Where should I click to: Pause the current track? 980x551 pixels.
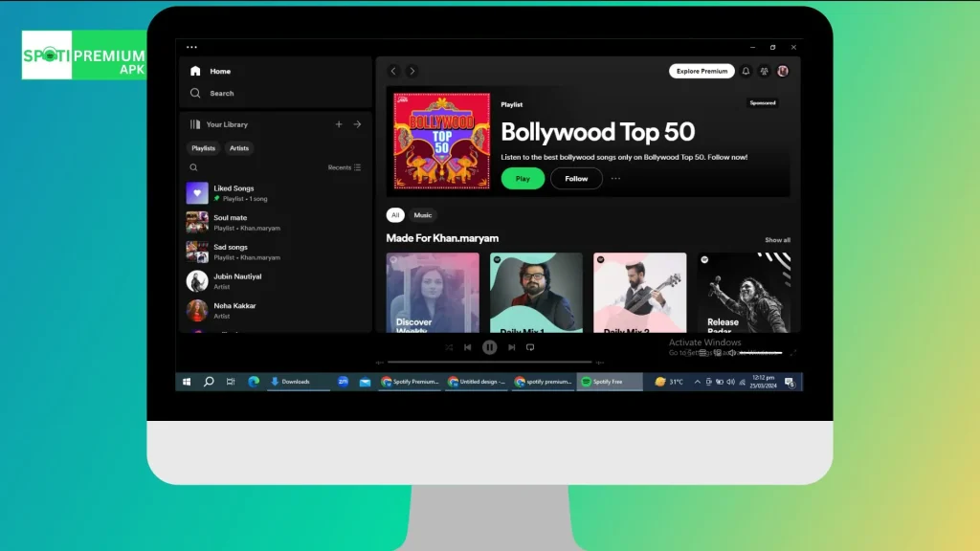coord(489,347)
